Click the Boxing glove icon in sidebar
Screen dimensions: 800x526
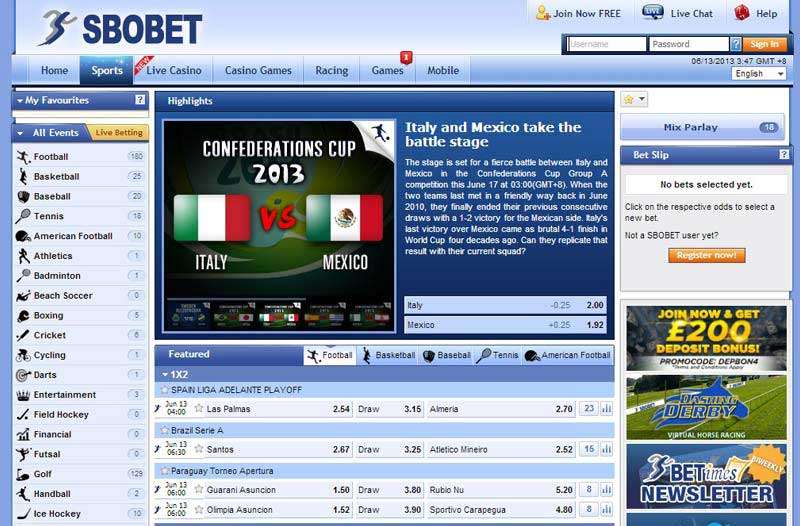(x=23, y=315)
